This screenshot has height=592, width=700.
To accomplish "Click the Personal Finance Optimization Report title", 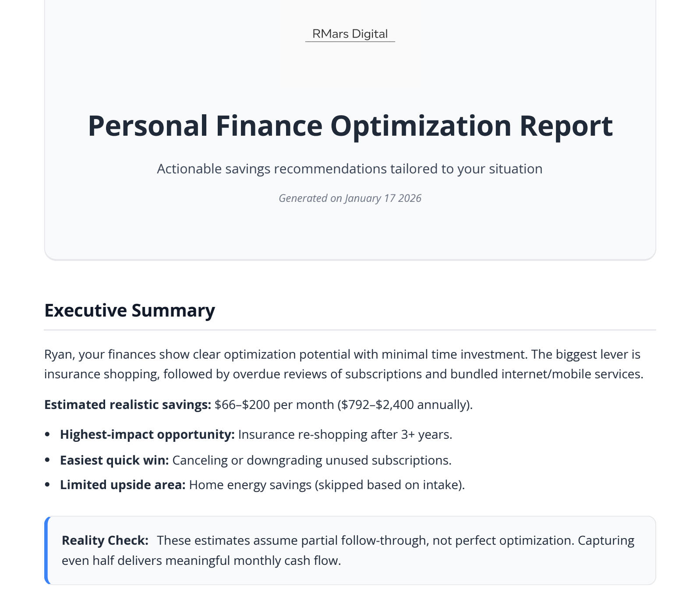I will [350, 126].
